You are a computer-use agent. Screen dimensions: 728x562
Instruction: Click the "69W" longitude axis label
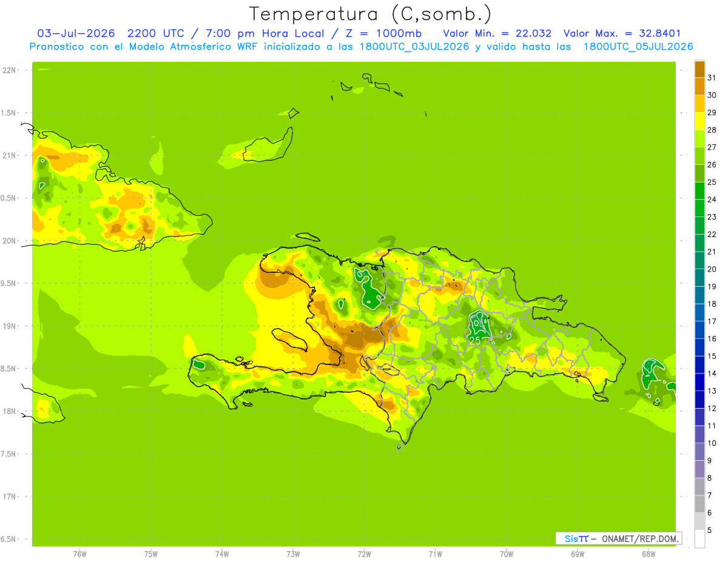coord(578,555)
